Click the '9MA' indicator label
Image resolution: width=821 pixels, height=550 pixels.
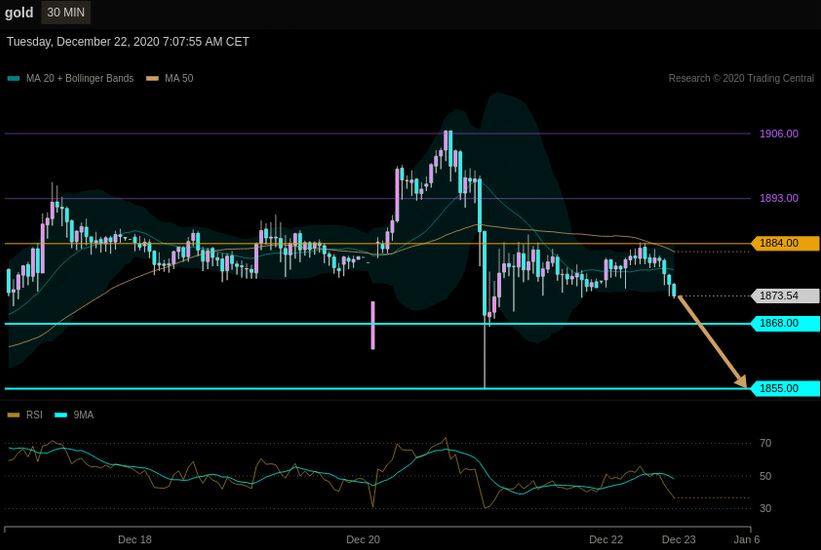pyautogui.click(x=83, y=415)
